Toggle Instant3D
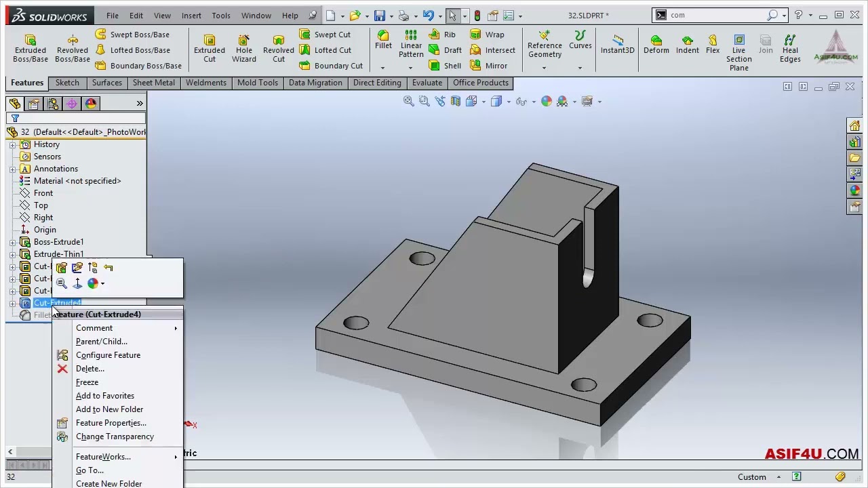868x488 pixels. tap(617, 44)
